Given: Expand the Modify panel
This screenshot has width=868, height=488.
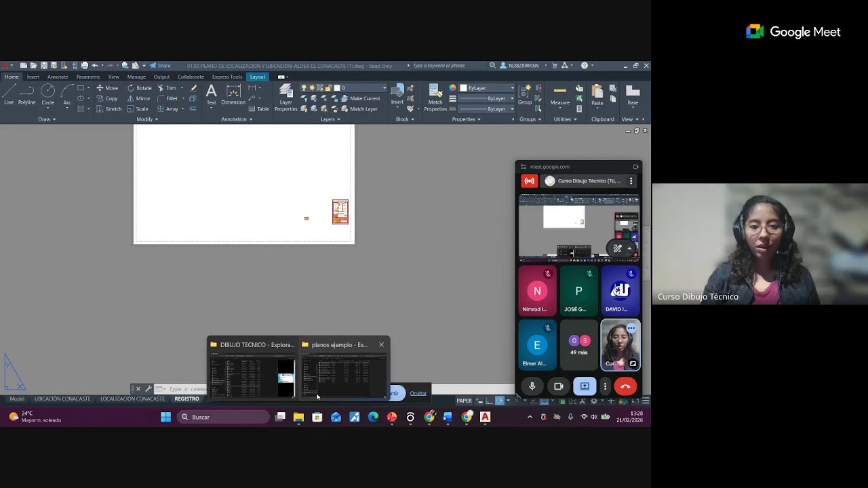Looking at the screenshot, I should tap(147, 119).
